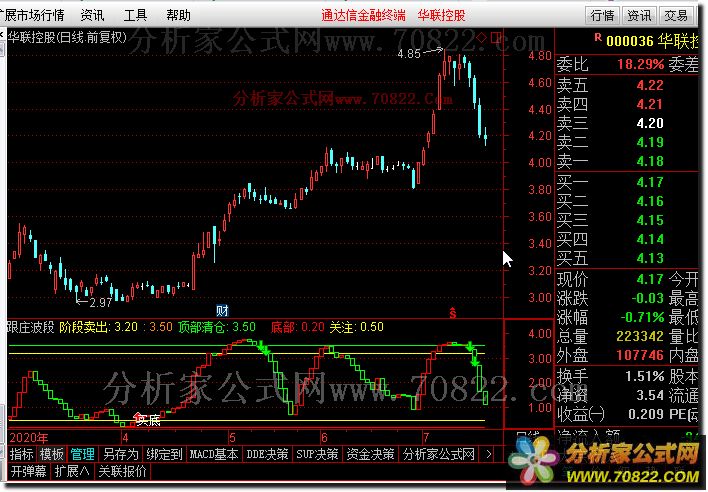This screenshot has height=492, width=708.
Task: Click the 涨幅 -0.71% value
Action: click(x=642, y=317)
